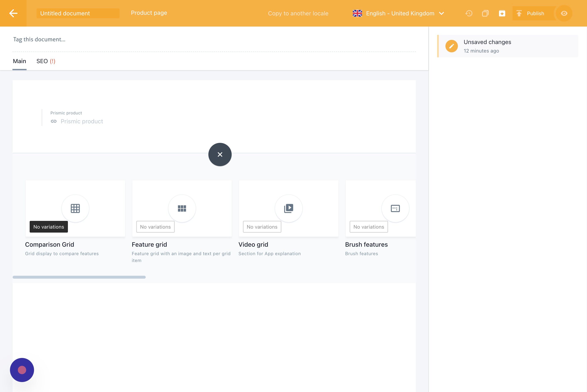Click the slice list horizontal scrollbar
Screen dimensions: 587x392
click(79, 277)
